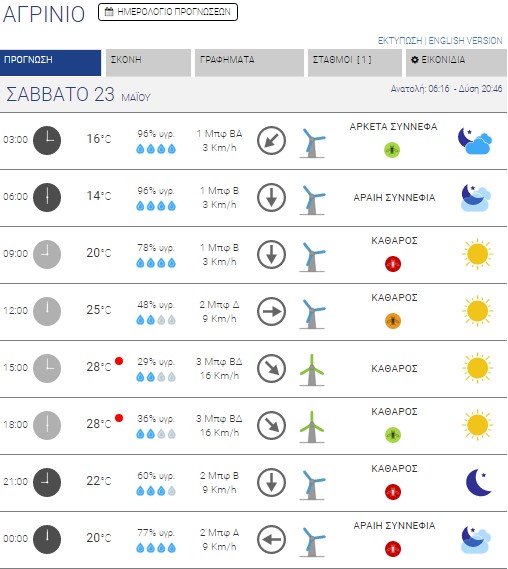Open the ΣΤΑΘΜΟΙ [1] tab
The image size is (508, 569).
[355, 63]
